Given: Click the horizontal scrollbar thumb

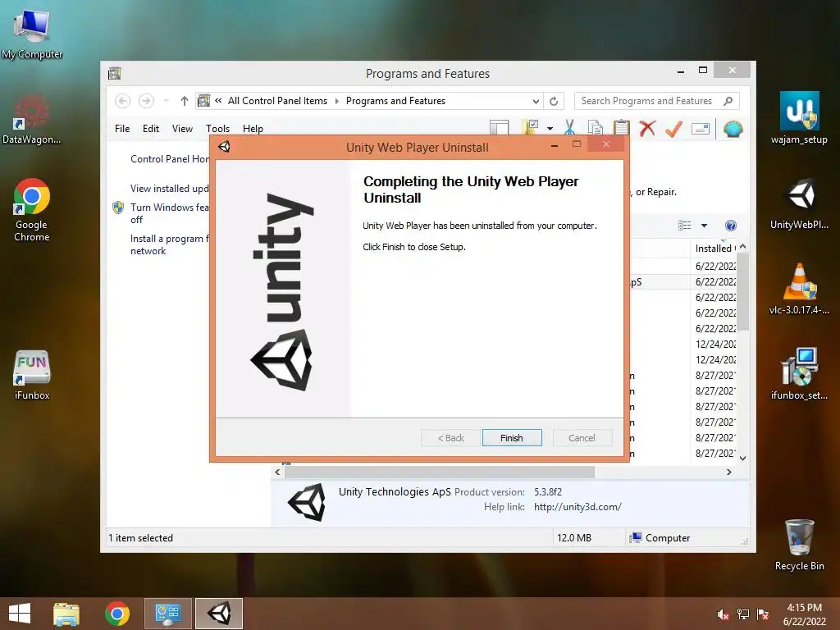Looking at the screenshot, I should 440,472.
